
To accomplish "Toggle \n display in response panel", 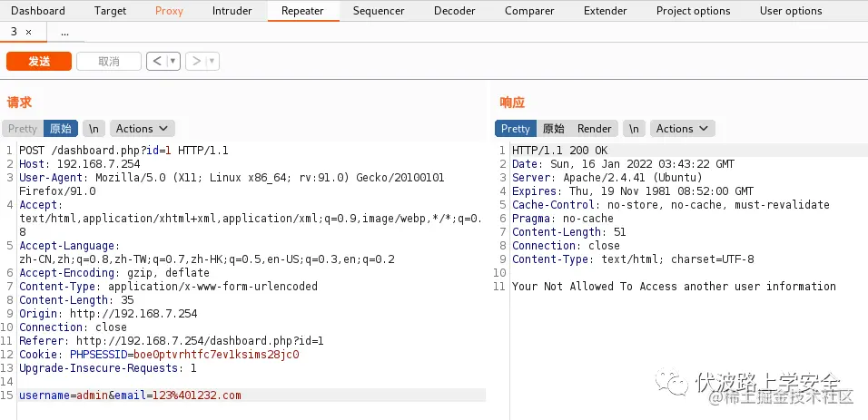I will [x=634, y=129].
